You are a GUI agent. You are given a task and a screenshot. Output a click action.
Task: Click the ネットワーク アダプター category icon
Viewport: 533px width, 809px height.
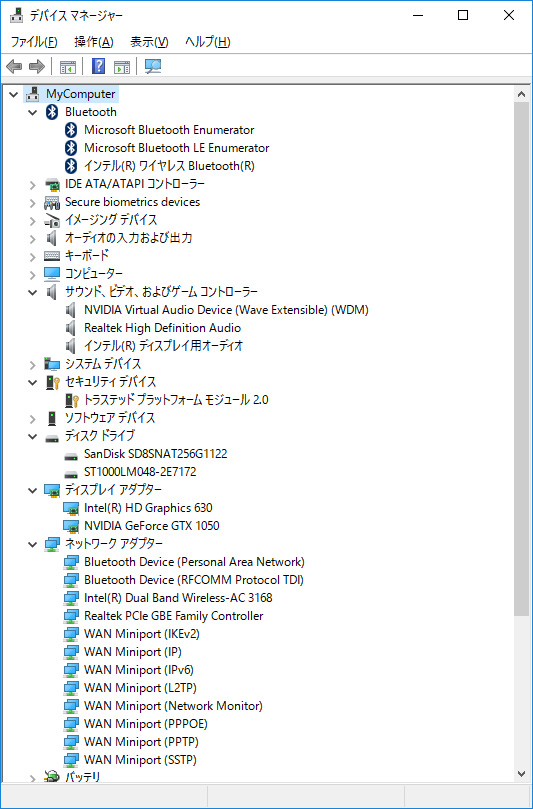52,544
